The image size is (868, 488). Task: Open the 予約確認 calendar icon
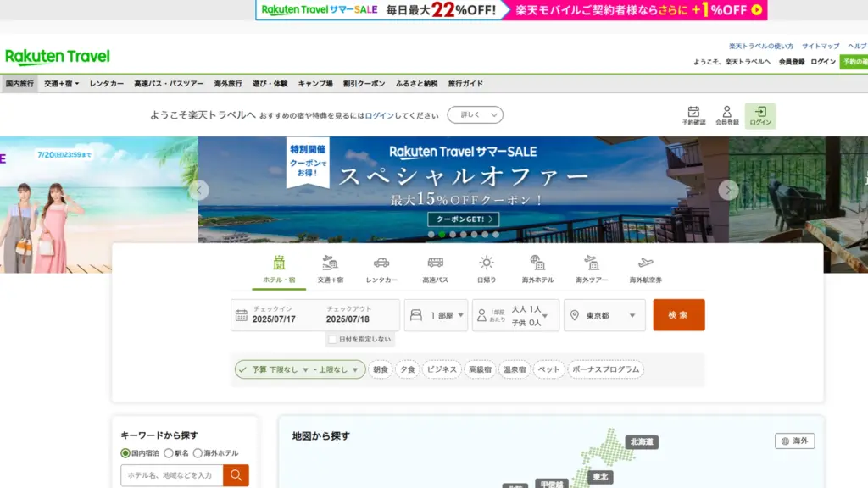pos(693,115)
